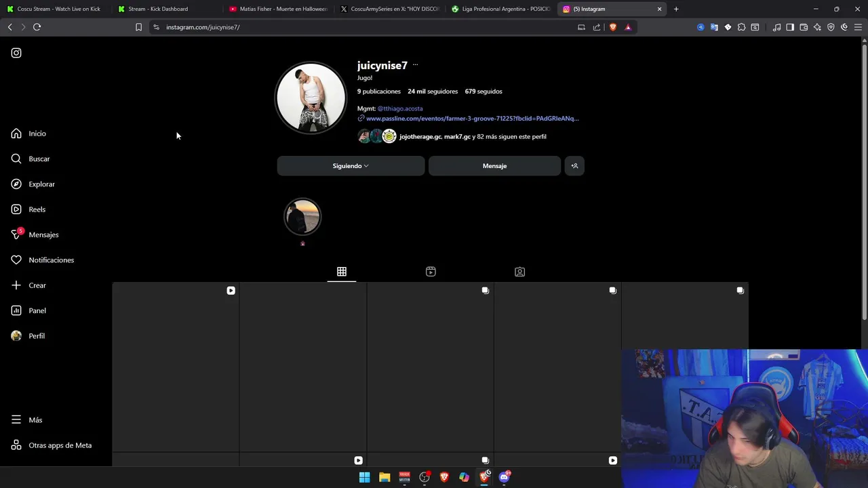Send a Mensaje to juicynise7

(x=494, y=166)
